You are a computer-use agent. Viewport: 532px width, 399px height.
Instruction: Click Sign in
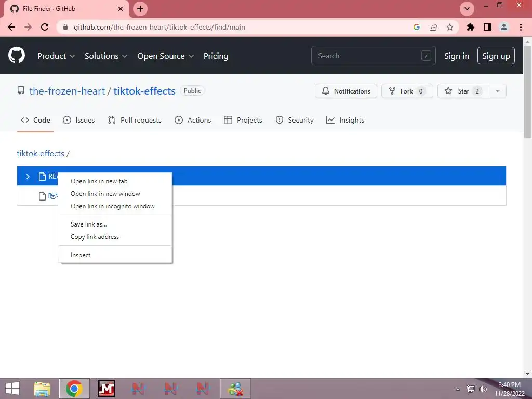click(x=457, y=56)
